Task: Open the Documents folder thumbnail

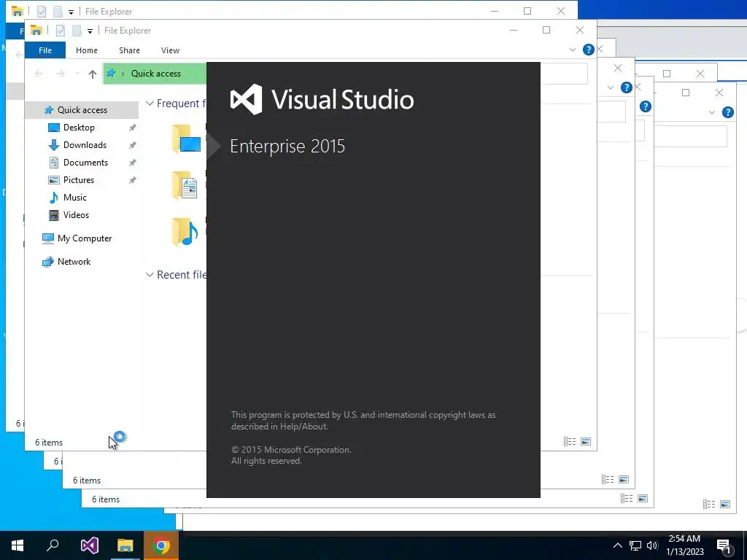Action: pos(185,184)
